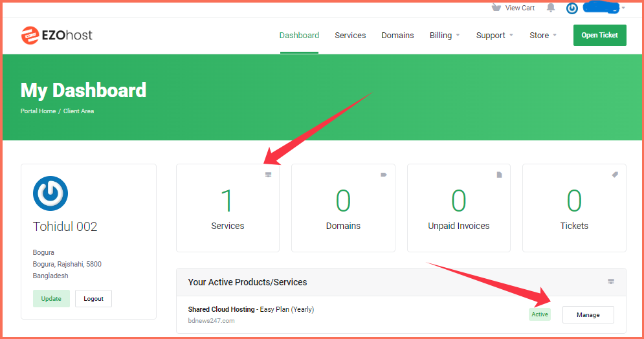Click the large profile avatar image
The height and width of the screenshot is (339, 644).
(x=50, y=193)
